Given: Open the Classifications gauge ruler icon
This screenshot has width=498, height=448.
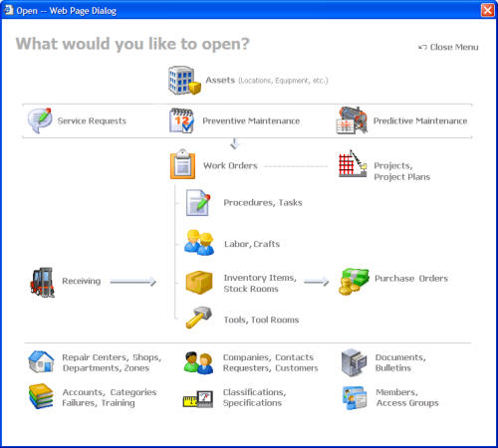Looking at the screenshot, I should pyautogui.click(x=198, y=399).
